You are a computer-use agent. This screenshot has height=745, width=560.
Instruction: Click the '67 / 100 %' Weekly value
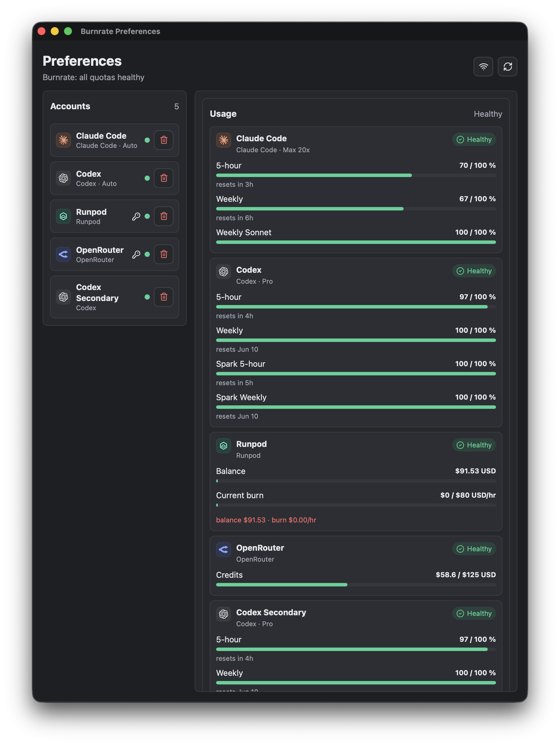click(x=477, y=199)
